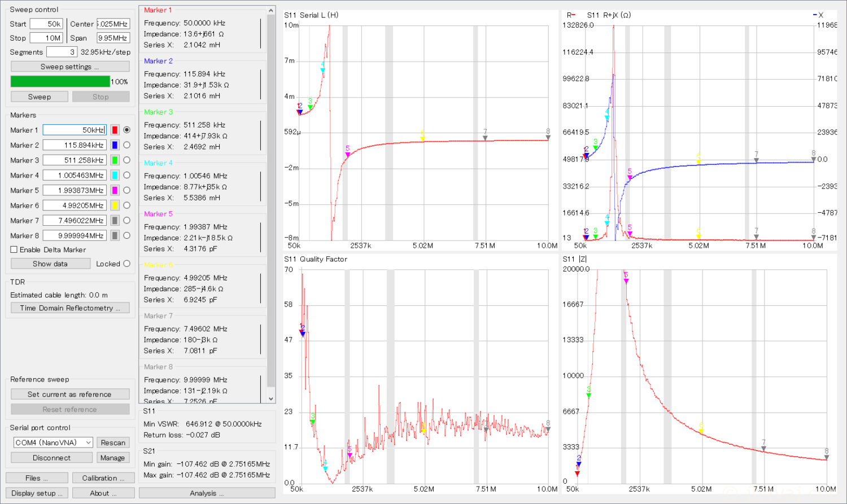Image resolution: width=847 pixels, height=504 pixels.
Task: Click the Segments count input field
Action: (x=61, y=52)
